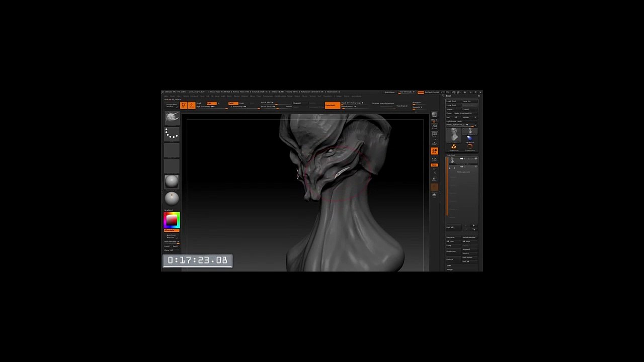Viewport: 644px width, 362px height.
Task: Toggle the BackfaceMask option
Action: click(387, 103)
